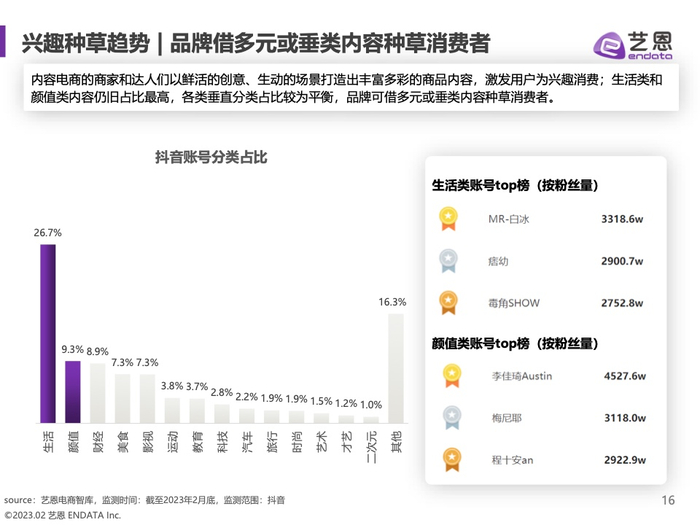Click the 汽车 axis label
This screenshot has width=700, height=525.
(247, 441)
